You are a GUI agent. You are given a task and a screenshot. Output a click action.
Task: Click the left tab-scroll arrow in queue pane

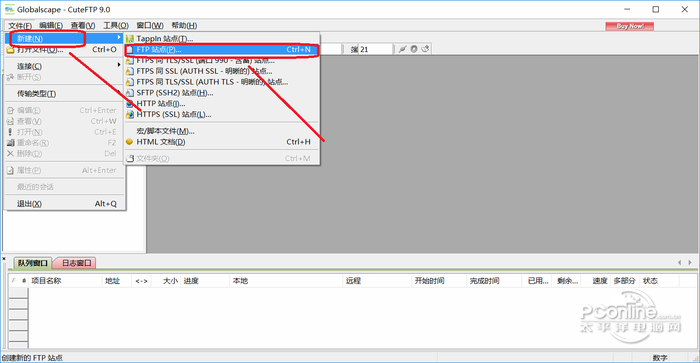coord(679,263)
